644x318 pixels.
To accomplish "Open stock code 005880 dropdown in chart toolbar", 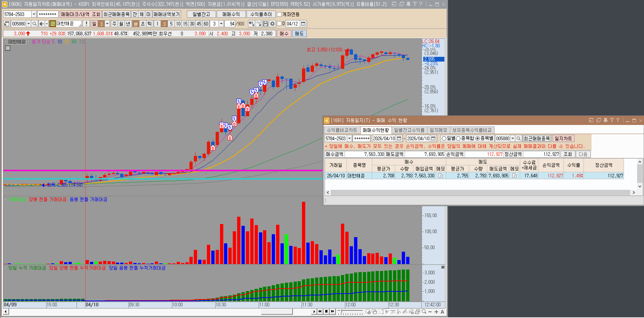I will pos(28,24).
